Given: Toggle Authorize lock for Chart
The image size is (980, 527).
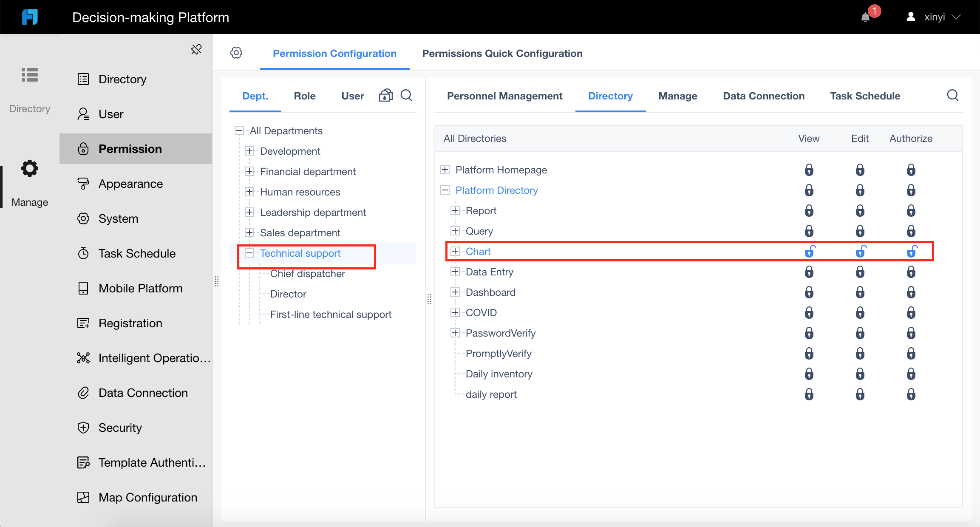Looking at the screenshot, I should [x=912, y=251].
